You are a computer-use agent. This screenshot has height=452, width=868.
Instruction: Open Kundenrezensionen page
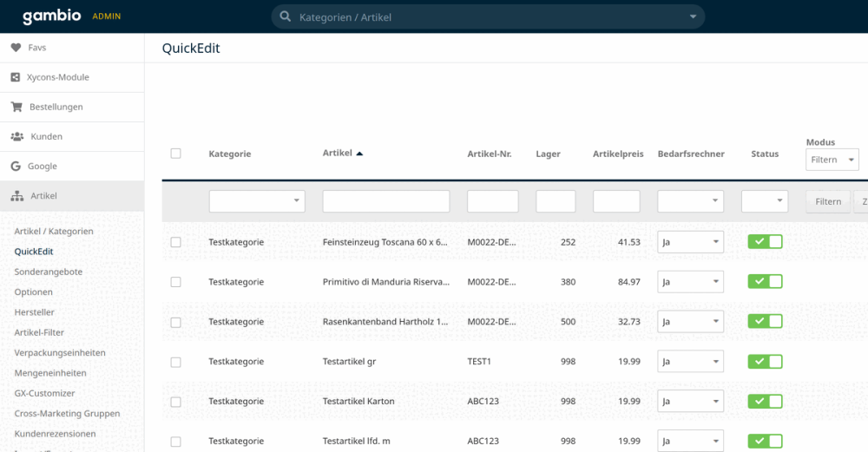click(55, 434)
